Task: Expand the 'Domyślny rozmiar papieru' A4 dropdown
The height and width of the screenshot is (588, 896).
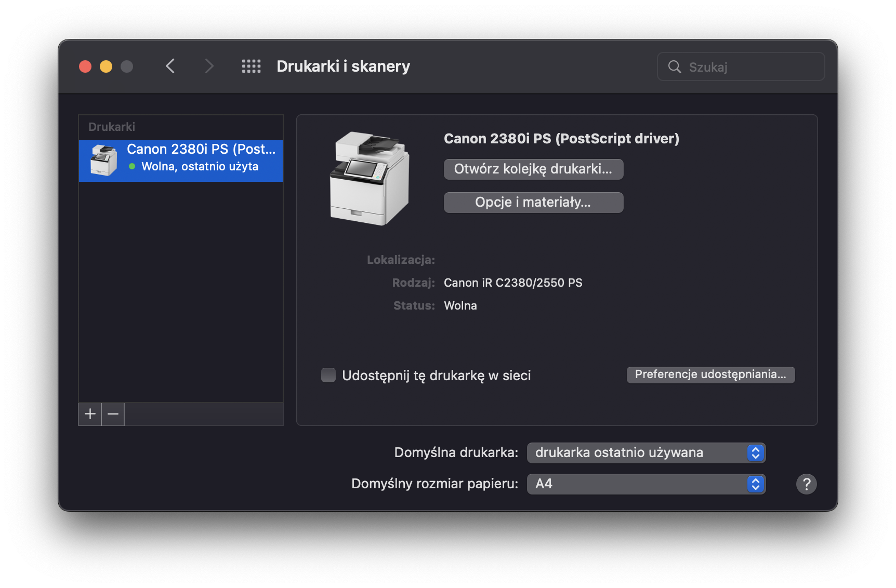Action: (645, 484)
